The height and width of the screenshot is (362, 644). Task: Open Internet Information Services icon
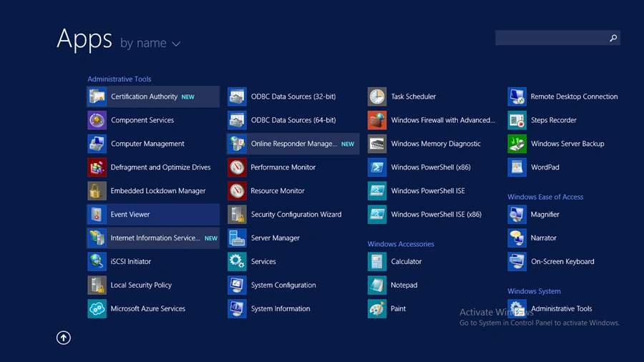point(97,238)
